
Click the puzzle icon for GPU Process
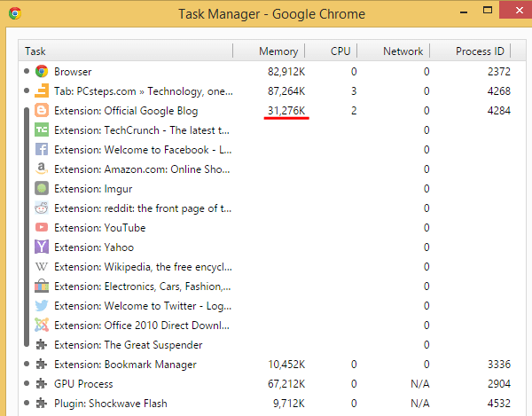(x=42, y=384)
